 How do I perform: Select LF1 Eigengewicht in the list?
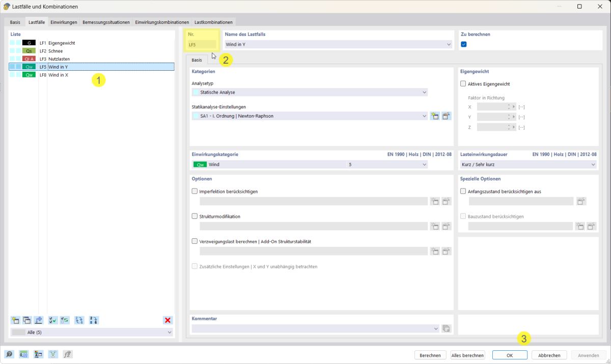click(92, 43)
